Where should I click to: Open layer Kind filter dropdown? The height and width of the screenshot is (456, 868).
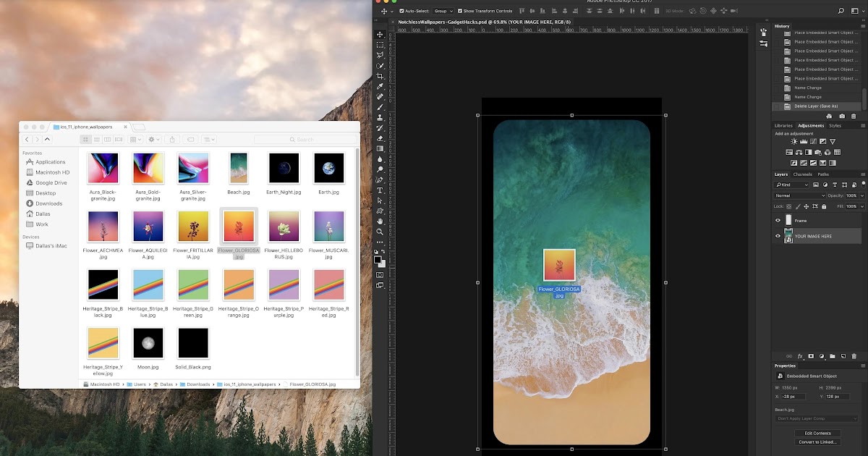point(793,185)
